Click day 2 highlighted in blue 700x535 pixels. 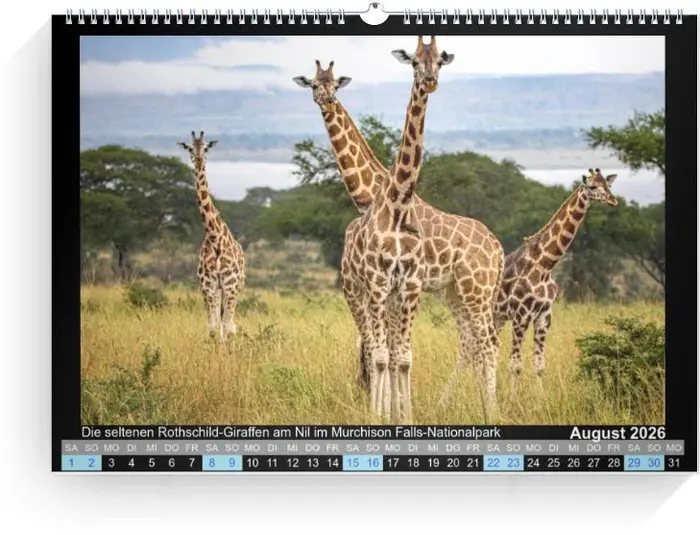coord(91,463)
